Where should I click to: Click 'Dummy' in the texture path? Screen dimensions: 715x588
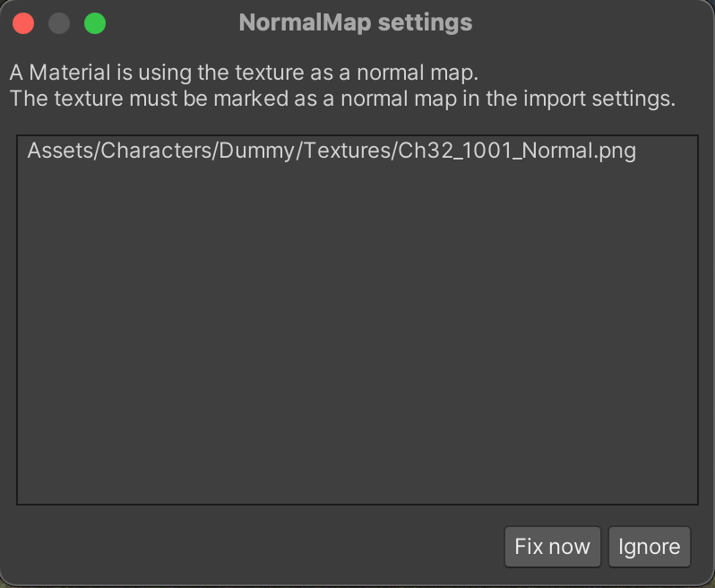250,151
